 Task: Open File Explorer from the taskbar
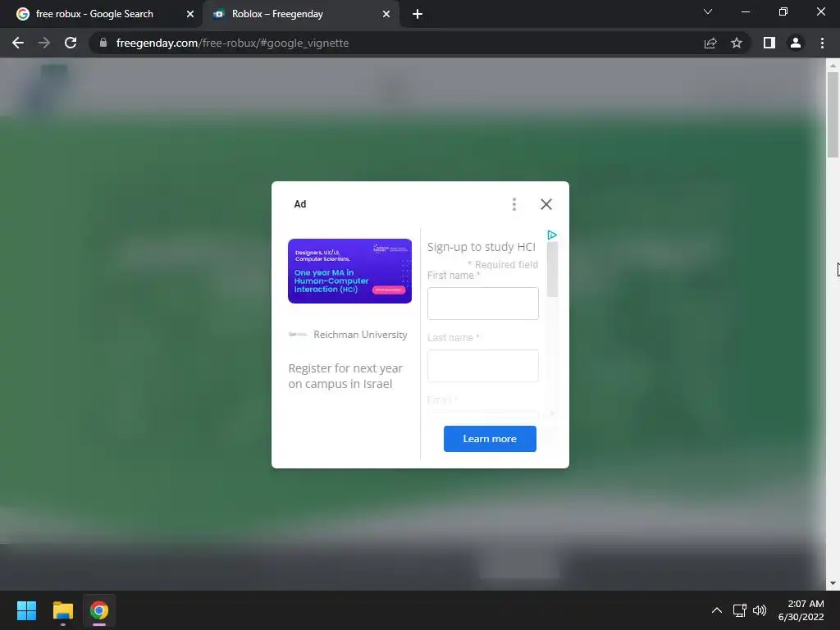click(x=62, y=610)
